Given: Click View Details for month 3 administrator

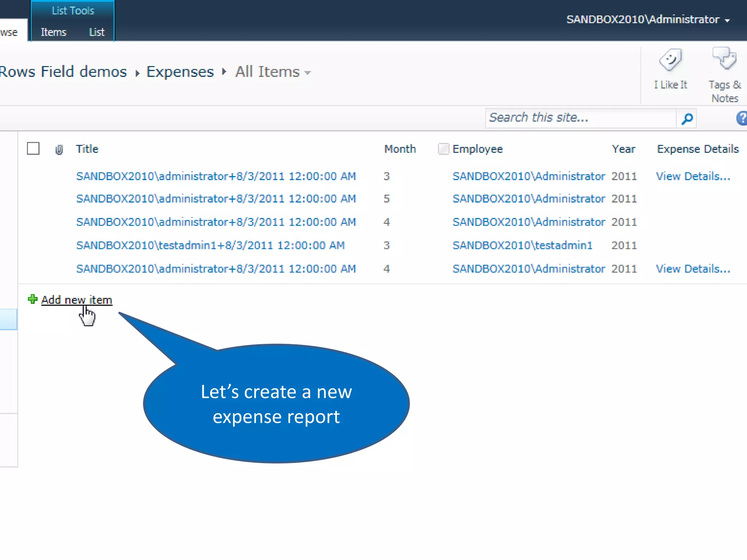Looking at the screenshot, I should [693, 176].
